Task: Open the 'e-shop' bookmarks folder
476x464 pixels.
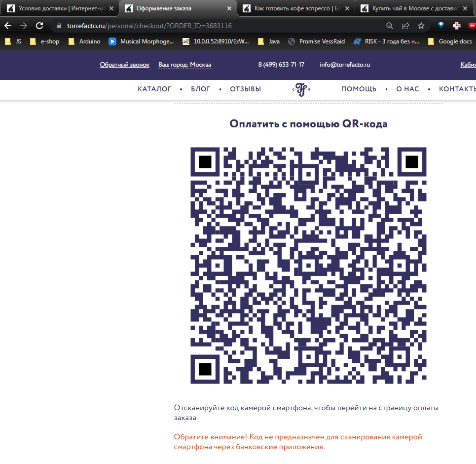Action: [x=45, y=41]
